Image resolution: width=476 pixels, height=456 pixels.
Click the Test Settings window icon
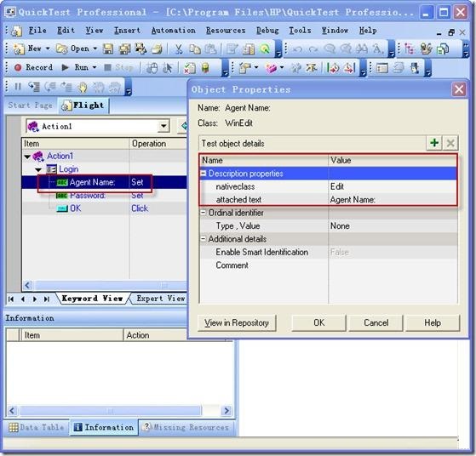pyautogui.click(x=382, y=68)
